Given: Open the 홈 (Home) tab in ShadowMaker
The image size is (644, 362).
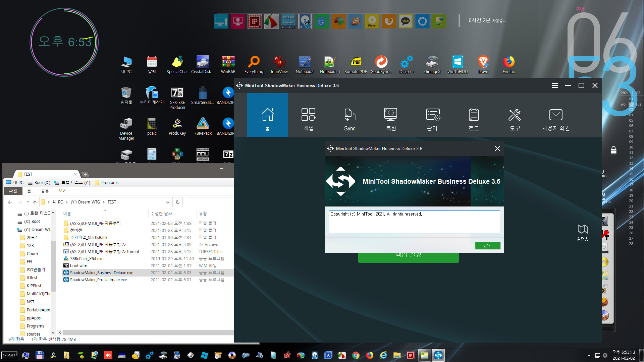Looking at the screenshot, I should click(x=267, y=115).
